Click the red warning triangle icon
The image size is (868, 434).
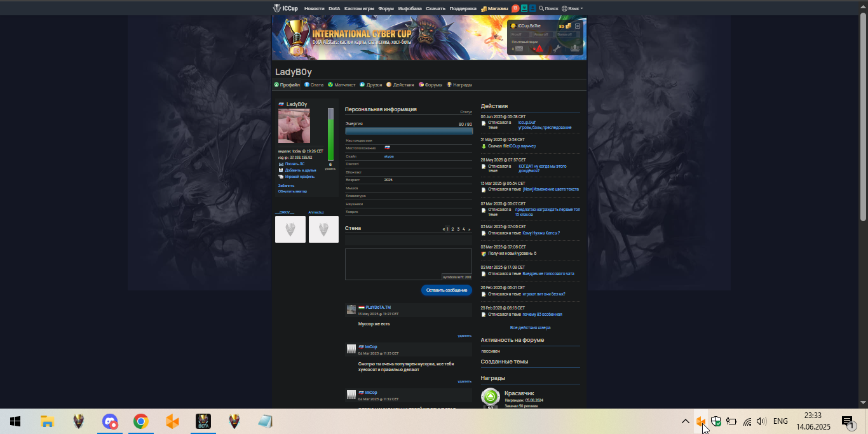(539, 48)
